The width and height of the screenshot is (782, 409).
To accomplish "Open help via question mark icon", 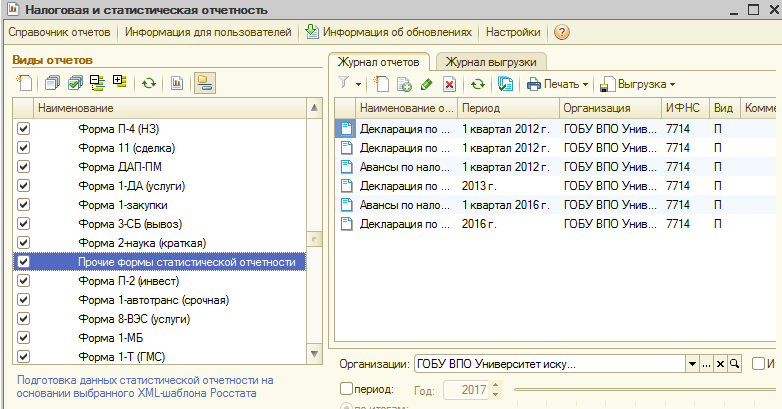I will click(562, 32).
